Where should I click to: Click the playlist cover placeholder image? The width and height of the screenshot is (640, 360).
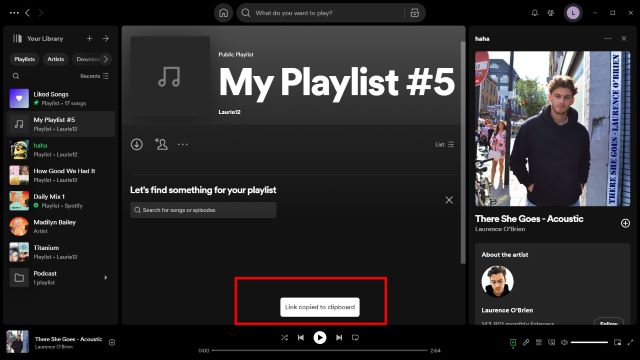tap(170, 77)
